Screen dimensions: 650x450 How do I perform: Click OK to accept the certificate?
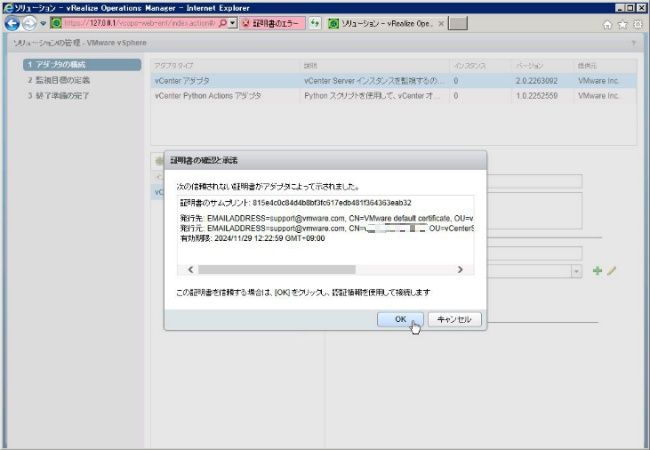(400, 319)
